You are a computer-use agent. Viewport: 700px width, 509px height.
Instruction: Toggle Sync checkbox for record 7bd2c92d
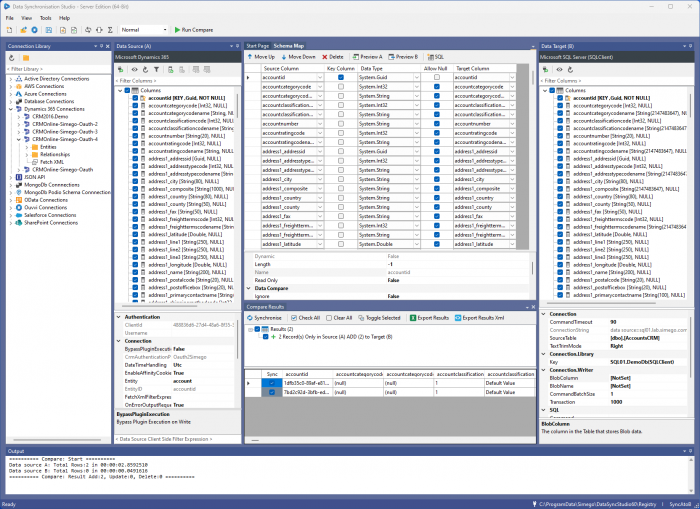(x=271, y=392)
